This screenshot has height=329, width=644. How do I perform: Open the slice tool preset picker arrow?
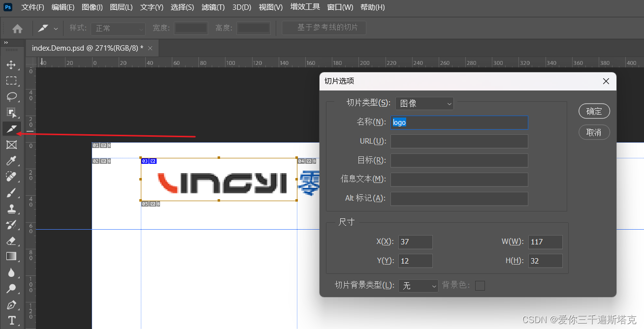[56, 29]
